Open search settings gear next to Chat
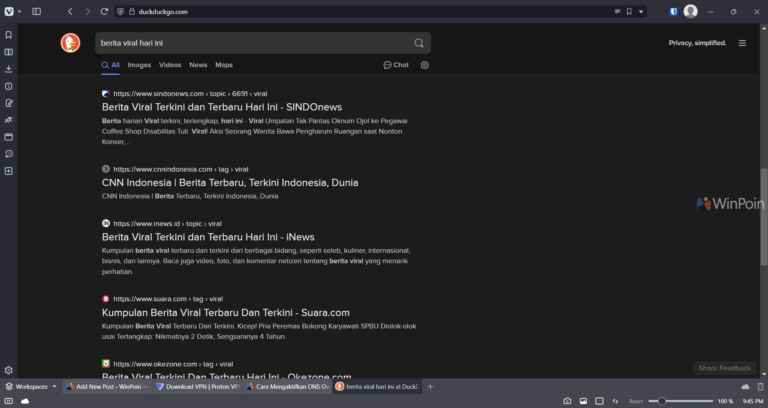 pos(425,65)
